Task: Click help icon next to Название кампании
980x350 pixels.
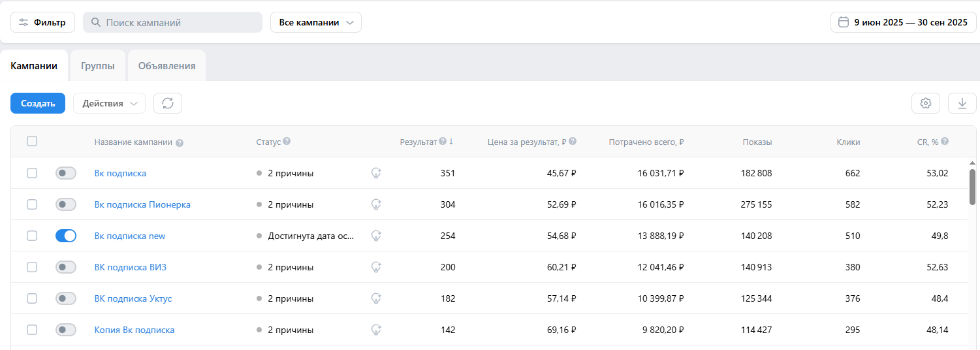Action: click(180, 142)
